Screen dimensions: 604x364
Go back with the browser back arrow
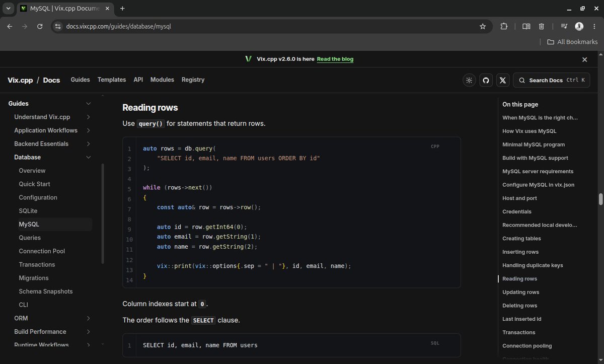point(10,26)
